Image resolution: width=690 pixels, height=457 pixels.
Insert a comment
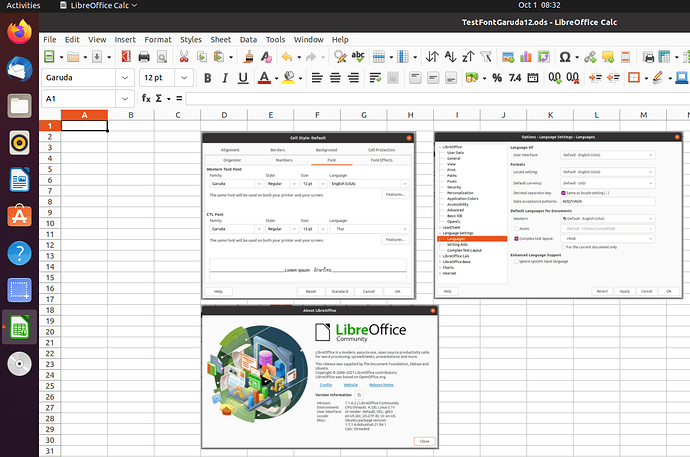608,57
